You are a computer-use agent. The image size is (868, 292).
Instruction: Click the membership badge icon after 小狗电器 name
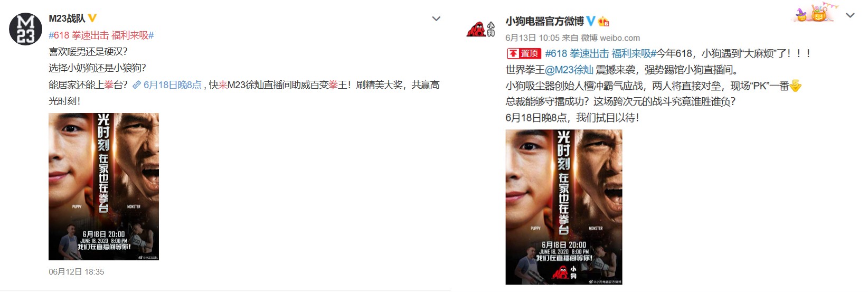click(603, 21)
